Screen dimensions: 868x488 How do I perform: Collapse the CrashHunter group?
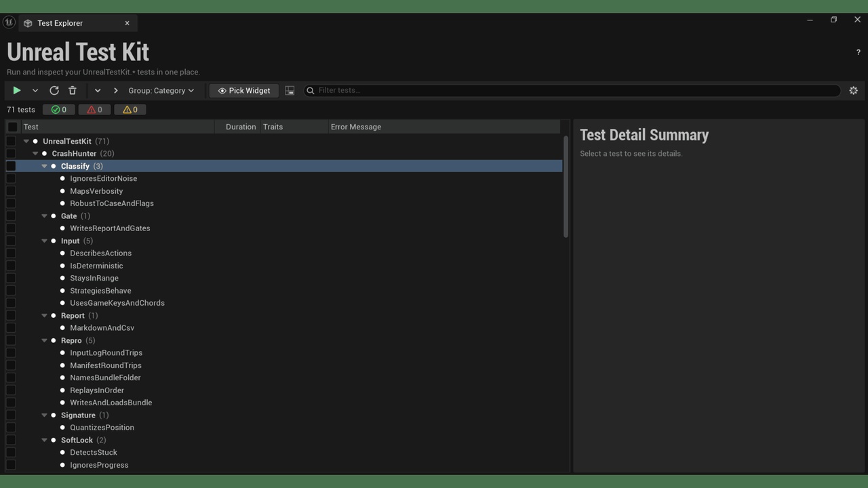pyautogui.click(x=35, y=153)
